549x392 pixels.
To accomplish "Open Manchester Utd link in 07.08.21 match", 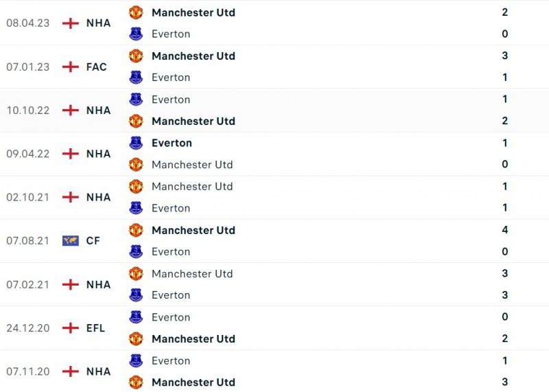I will click(x=193, y=230).
